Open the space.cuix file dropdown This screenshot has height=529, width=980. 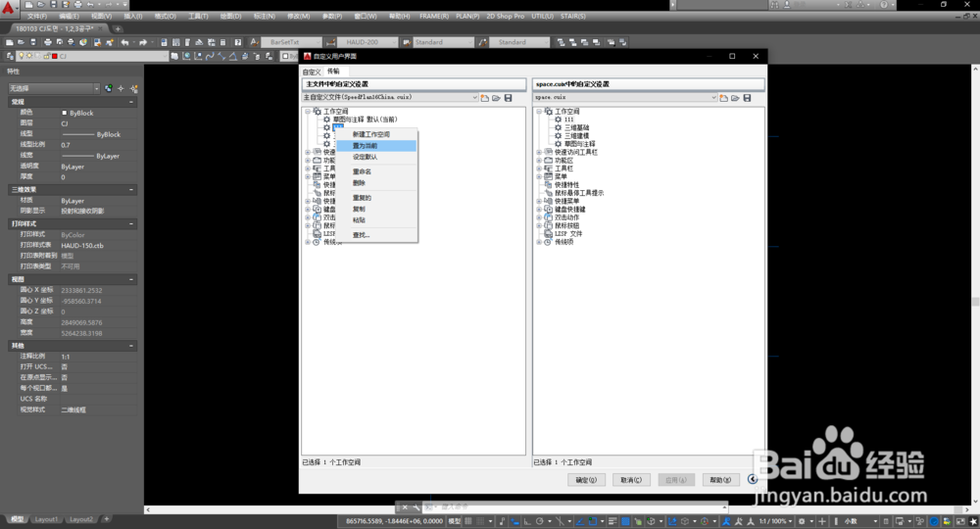(625, 97)
